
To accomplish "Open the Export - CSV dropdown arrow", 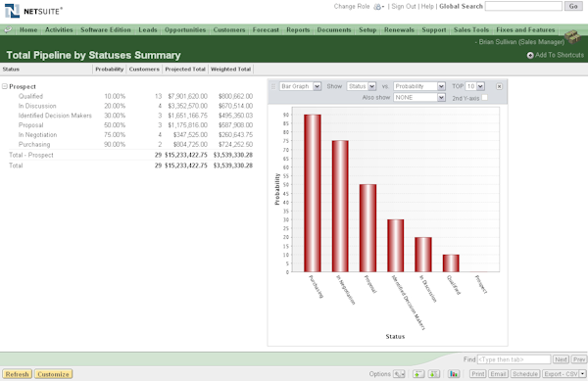I will point(583,374).
